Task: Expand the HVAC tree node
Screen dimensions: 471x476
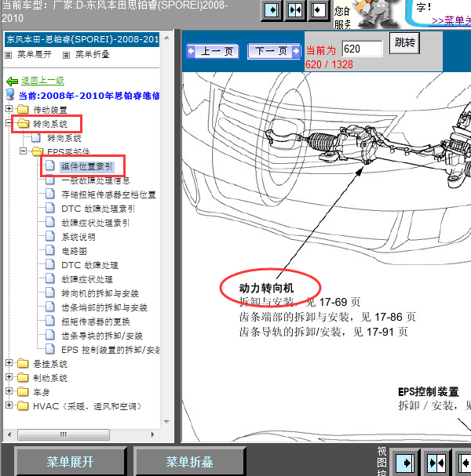Action: 9,405
